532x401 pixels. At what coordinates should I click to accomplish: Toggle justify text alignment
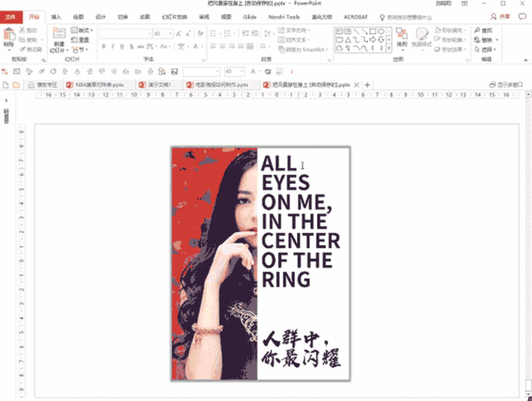coord(241,46)
